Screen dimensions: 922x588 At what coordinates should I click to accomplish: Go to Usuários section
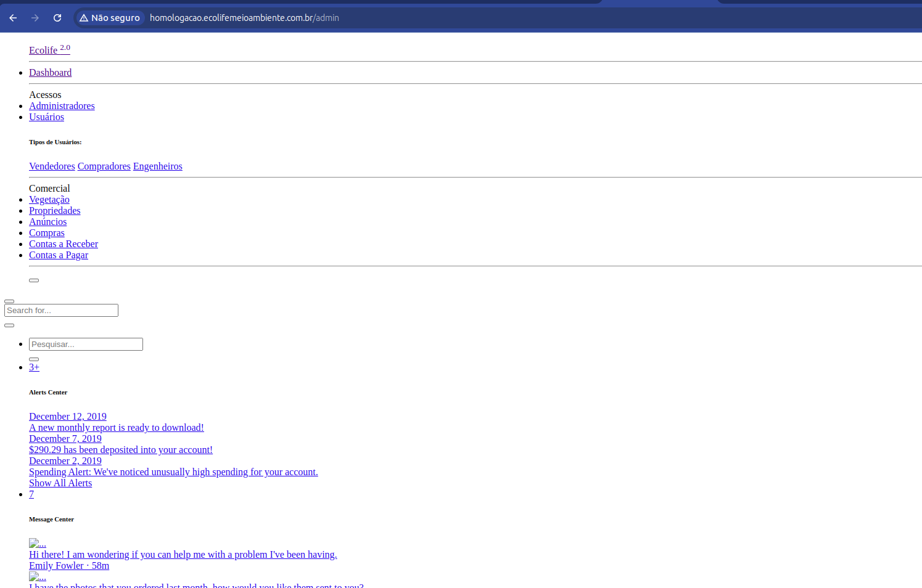tap(46, 117)
